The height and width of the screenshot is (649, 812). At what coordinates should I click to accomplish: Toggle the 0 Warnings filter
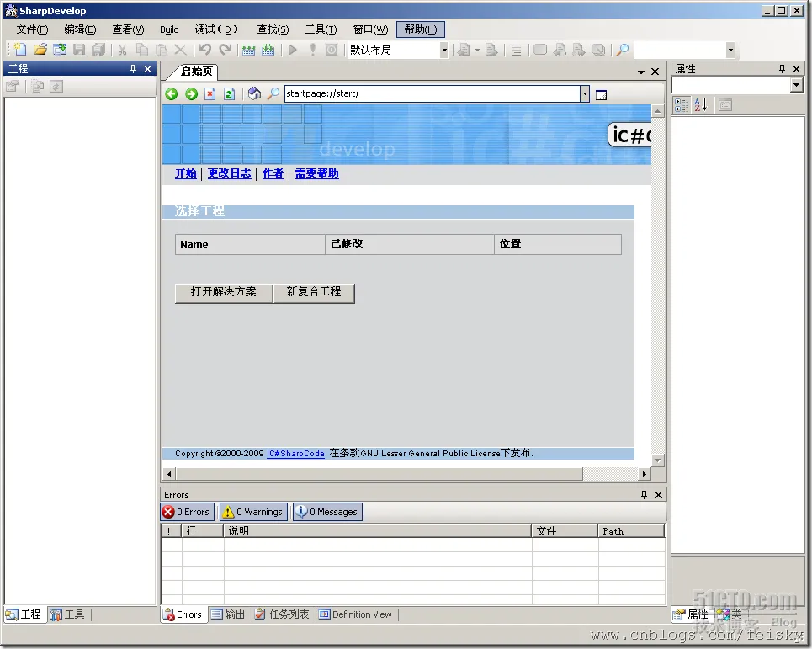coord(252,511)
